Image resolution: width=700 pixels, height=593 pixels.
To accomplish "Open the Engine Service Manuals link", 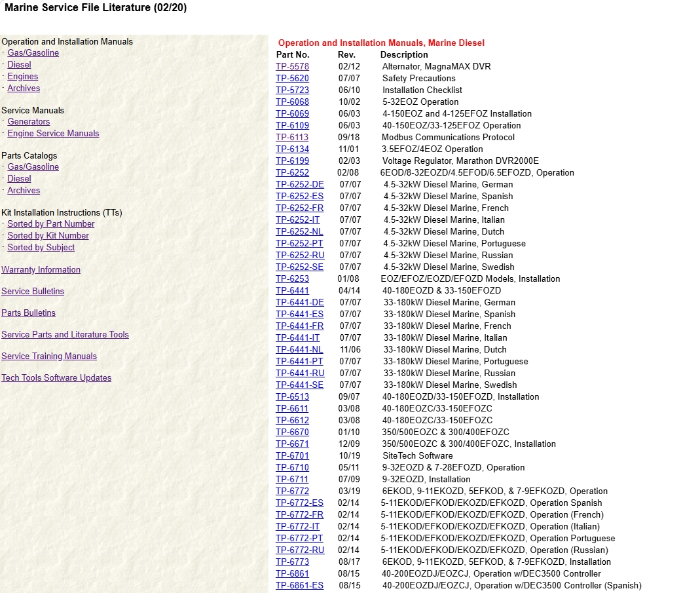I will click(x=53, y=134).
